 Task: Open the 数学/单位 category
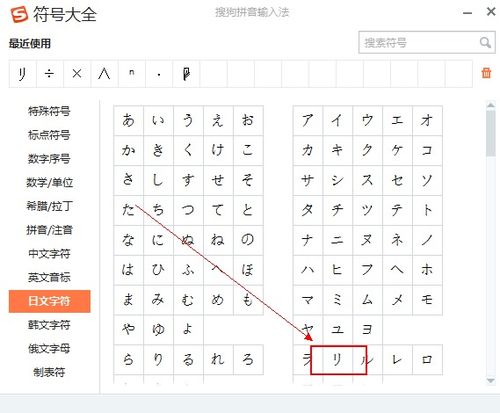tap(49, 182)
